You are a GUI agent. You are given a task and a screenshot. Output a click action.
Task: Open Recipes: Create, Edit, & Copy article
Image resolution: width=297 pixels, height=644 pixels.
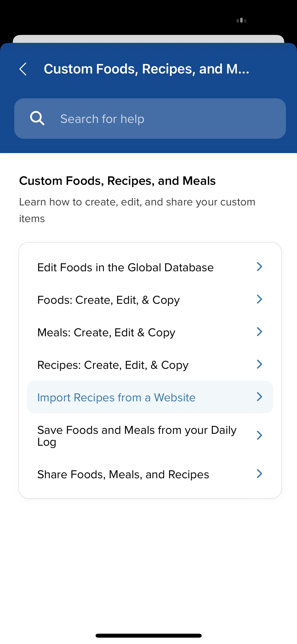[x=150, y=365]
